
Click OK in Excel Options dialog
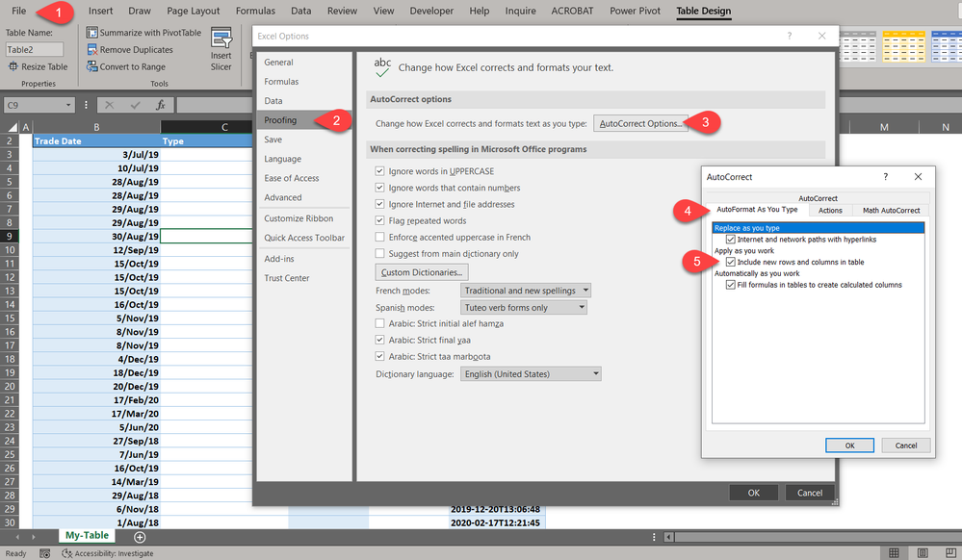(753, 493)
